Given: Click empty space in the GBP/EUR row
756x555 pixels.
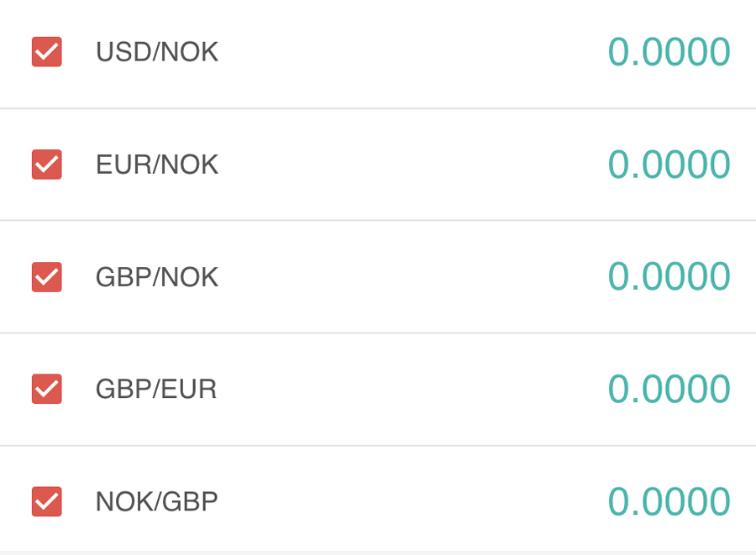Looking at the screenshot, I should (x=412, y=389).
